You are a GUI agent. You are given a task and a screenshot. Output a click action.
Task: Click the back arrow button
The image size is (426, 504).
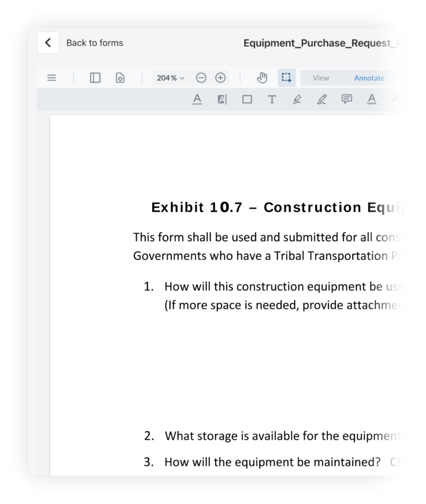click(x=48, y=42)
